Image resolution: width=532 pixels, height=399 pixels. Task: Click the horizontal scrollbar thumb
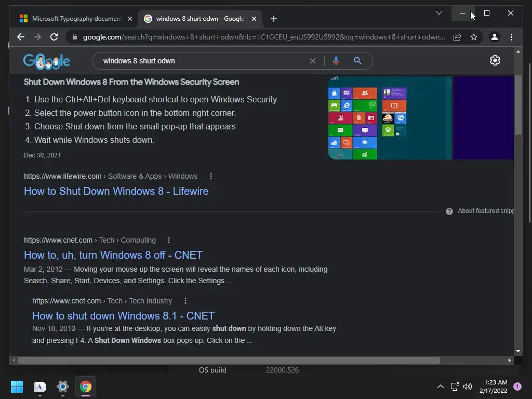pyautogui.click(x=229, y=361)
